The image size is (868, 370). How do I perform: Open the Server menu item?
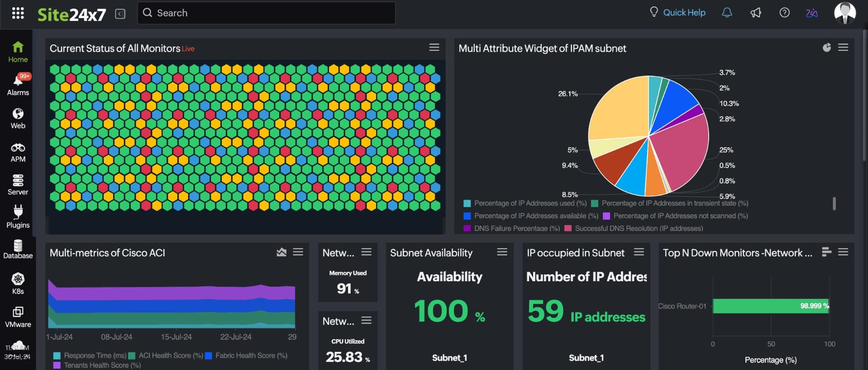click(18, 185)
